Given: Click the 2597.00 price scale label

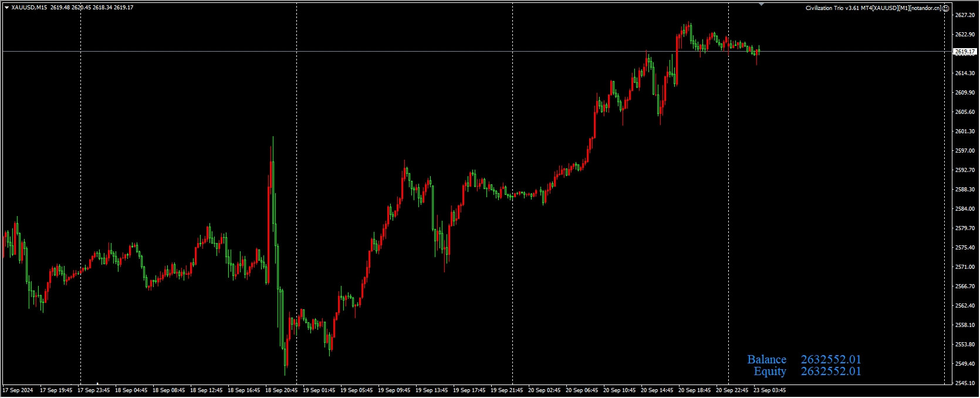Looking at the screenshot, I should point(964,151).
